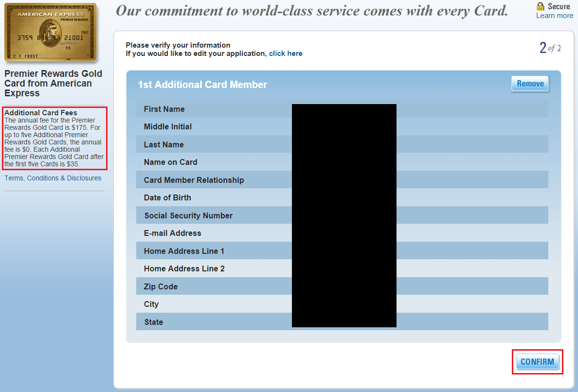The height and width of the screenshot is (392, 578).
Task: Click the '2 of 2' step indicator
Action: click(x=550, y=48)
